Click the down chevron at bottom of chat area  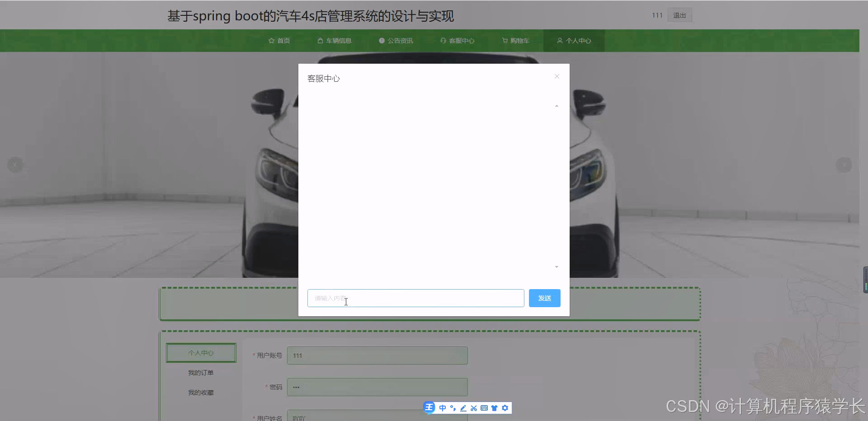coord(556,267)
